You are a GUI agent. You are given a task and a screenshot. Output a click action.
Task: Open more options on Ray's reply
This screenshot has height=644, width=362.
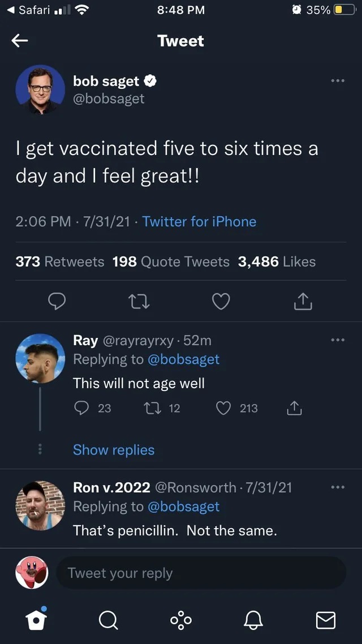pyautogui.click(x=338, y=340)
